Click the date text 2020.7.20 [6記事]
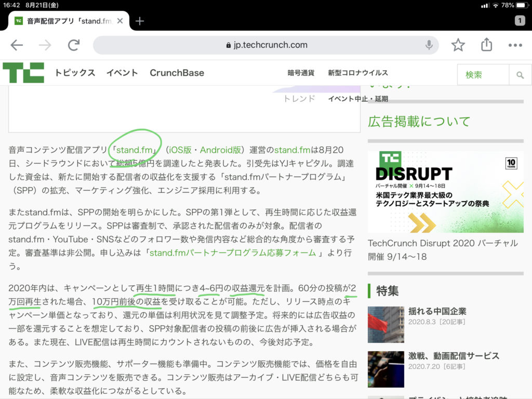 point(436,366)
